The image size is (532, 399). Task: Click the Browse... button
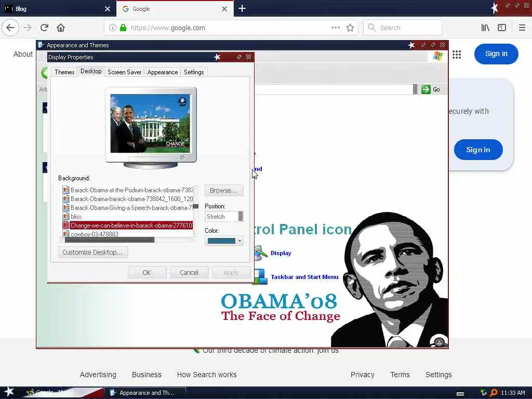pyautogui.click(x=223, y=191)
